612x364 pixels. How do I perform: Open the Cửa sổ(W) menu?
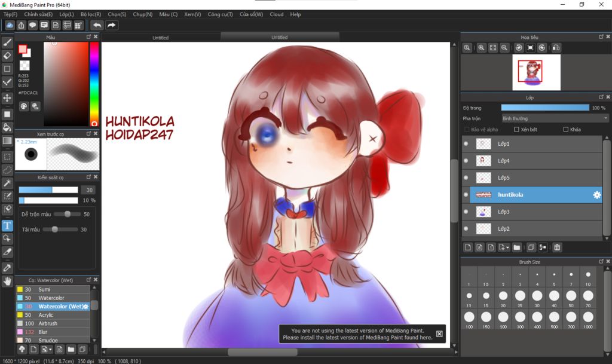pos(252,14)
